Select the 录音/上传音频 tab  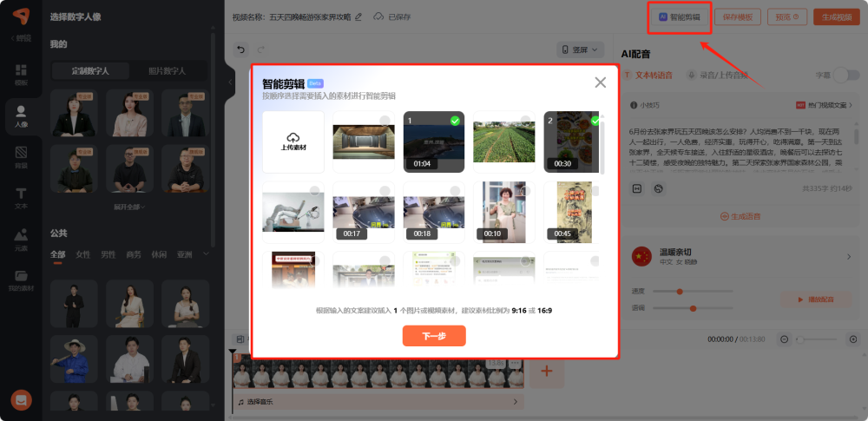coord(717,75)
